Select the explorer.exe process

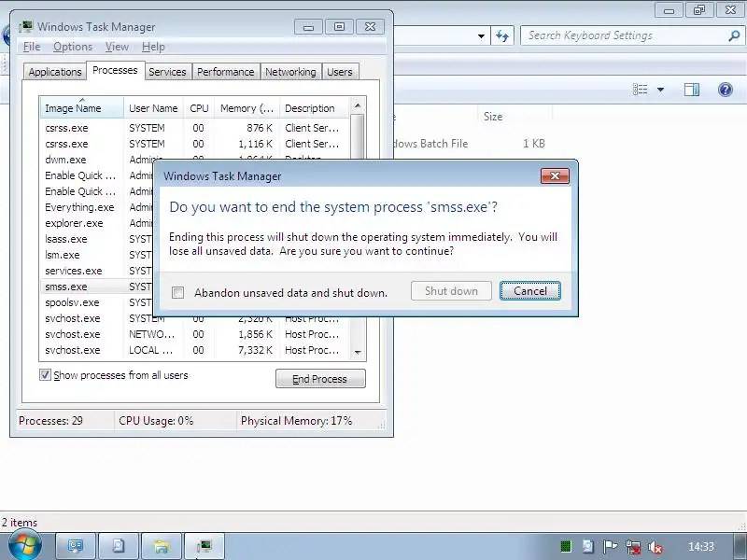[x=97, y=223]
